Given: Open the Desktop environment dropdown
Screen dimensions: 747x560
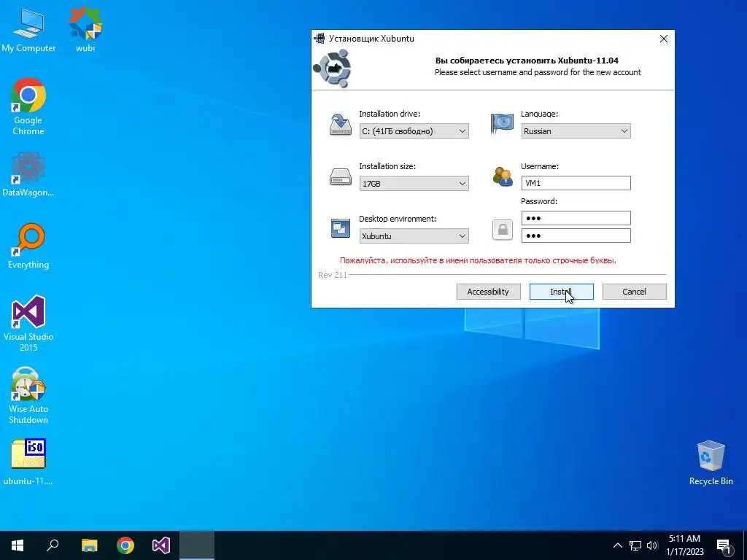Looking at the screenshot, I should pyautogui.click(x=414, y=236).
